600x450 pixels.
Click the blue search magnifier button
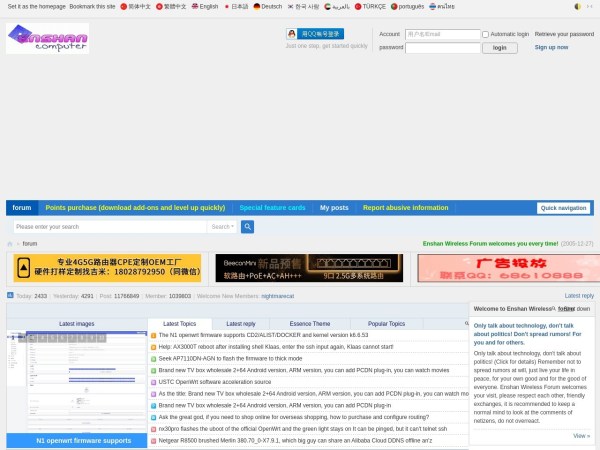click(x=247, y=227)
